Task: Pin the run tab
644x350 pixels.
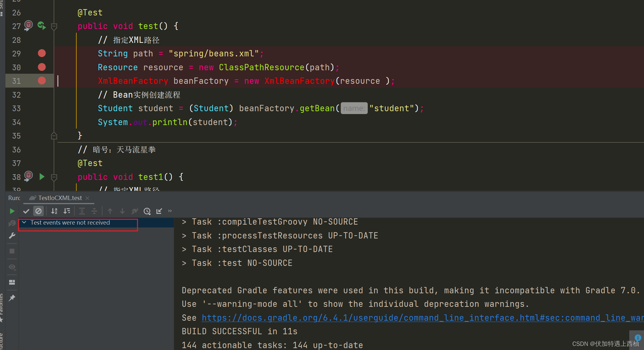Action: 12,298
